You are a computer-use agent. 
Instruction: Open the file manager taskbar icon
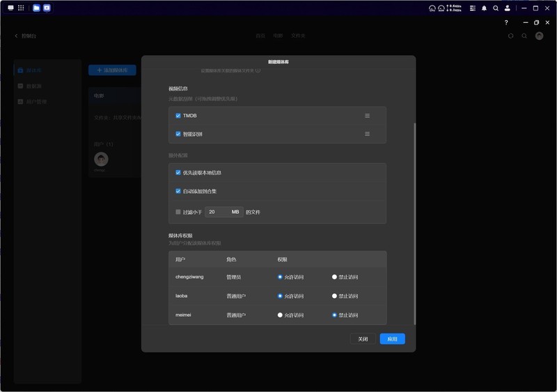(x=36, y=8)
